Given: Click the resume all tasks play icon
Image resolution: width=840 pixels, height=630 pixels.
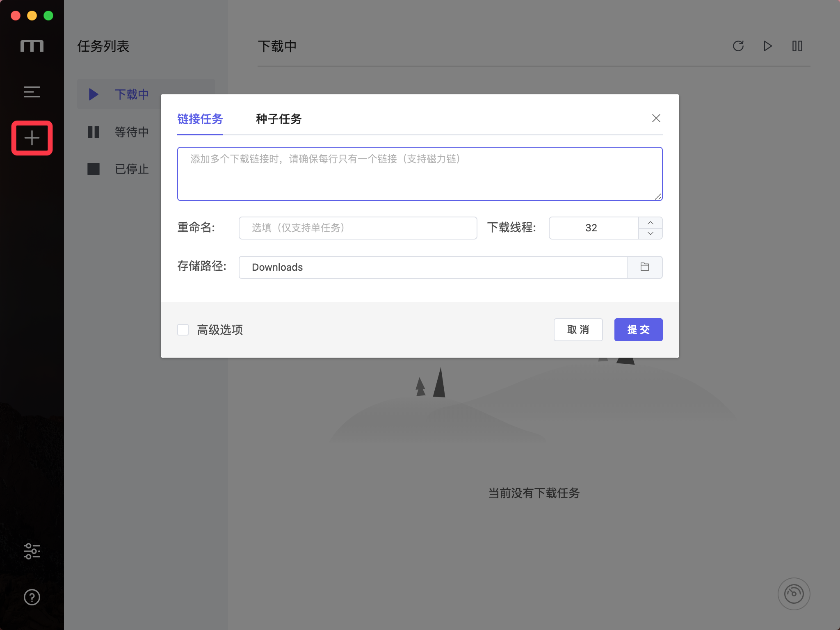Looking at the screenshot, I should click(768, 46).
